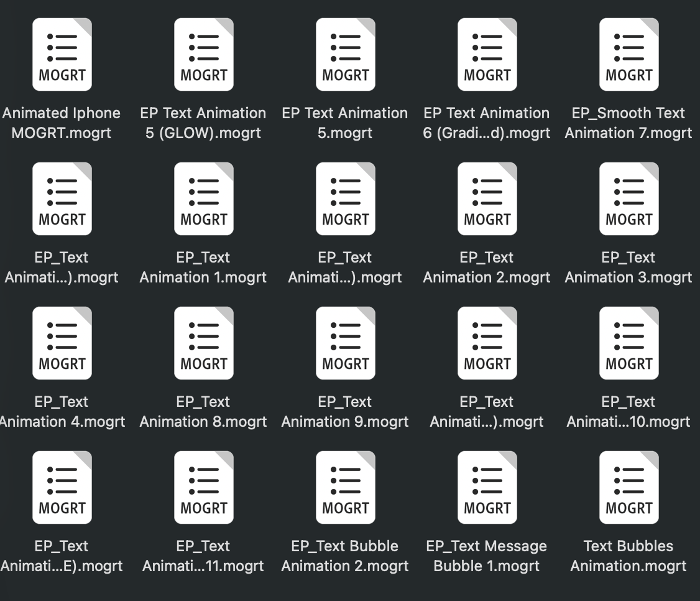Select the EP_Text Animation 1.mogrt icon

click(204, 199)
